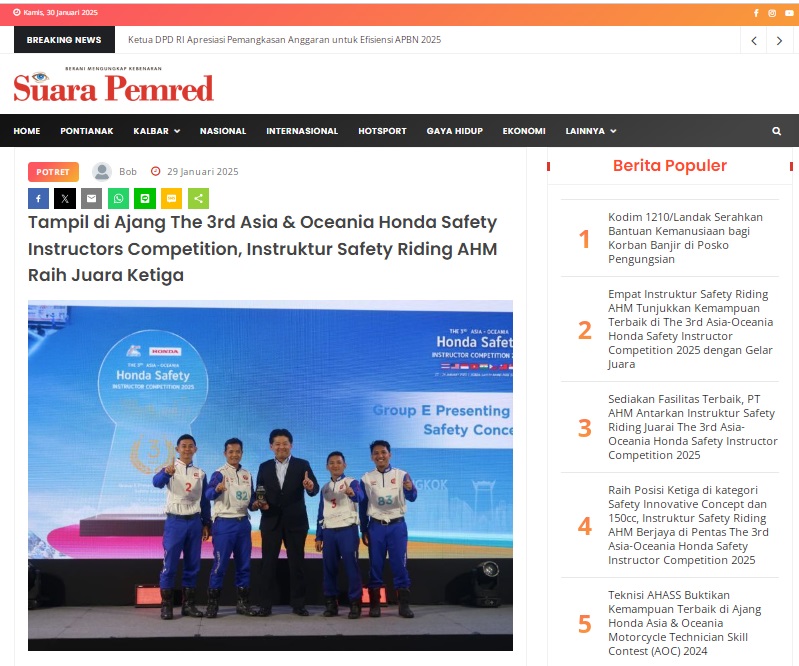Open the Instagram icon in top bar
This screenshot has width=799, height=666.
tap(772, 13)
